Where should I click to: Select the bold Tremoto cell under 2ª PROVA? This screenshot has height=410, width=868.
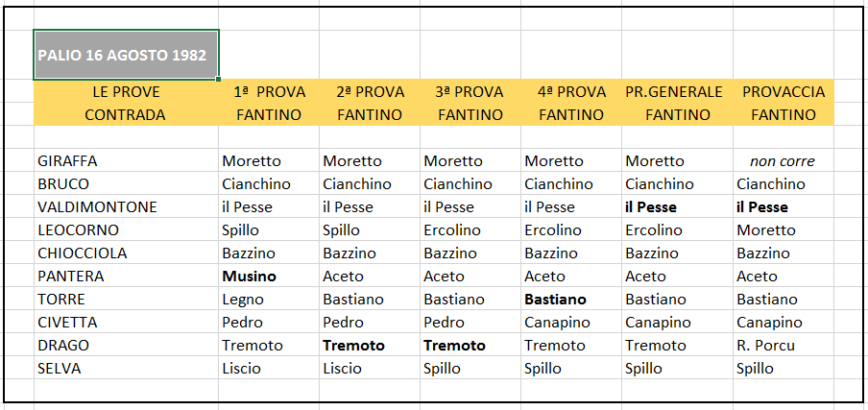370,346
